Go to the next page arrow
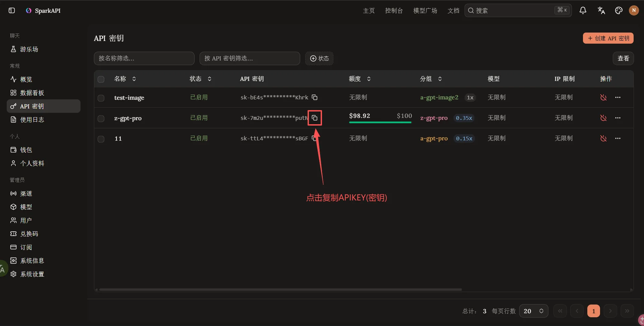This screenshot has height=326, width=644. click(x=610, y=311)
